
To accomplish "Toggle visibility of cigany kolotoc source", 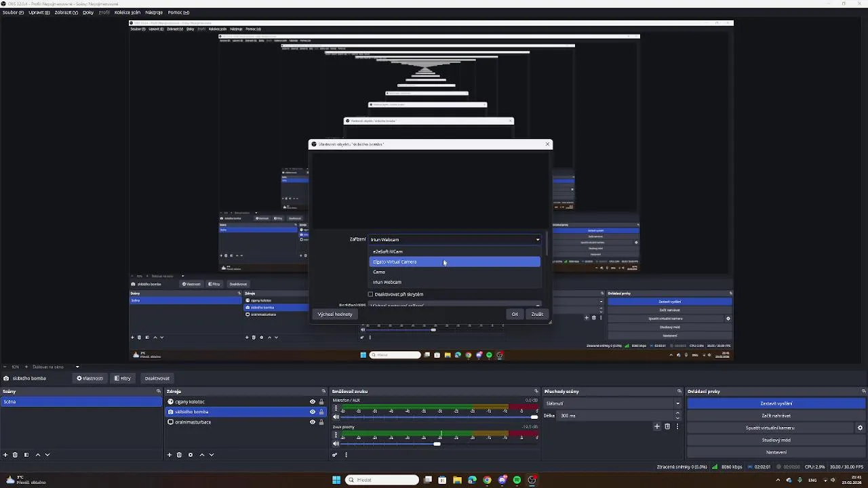I will click(x=313, y=401).
